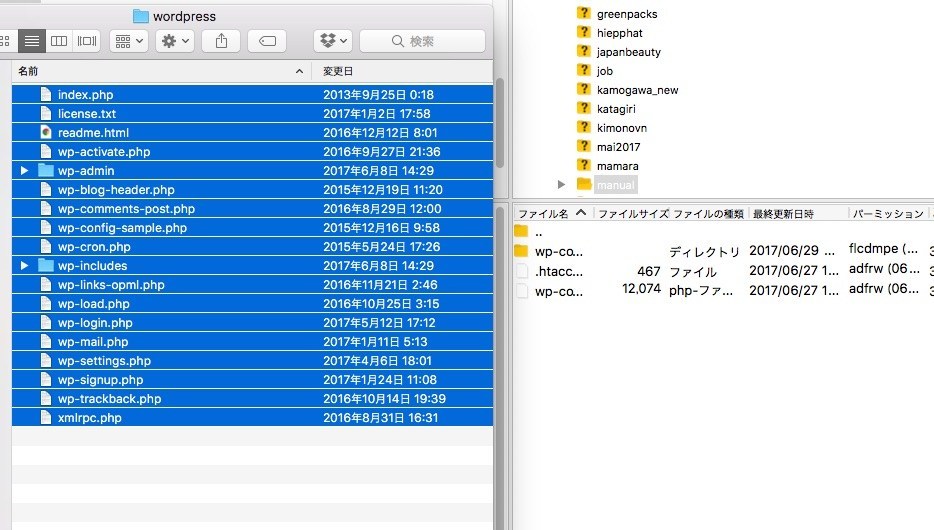Sort files by 名前 column header

point(161,71)
